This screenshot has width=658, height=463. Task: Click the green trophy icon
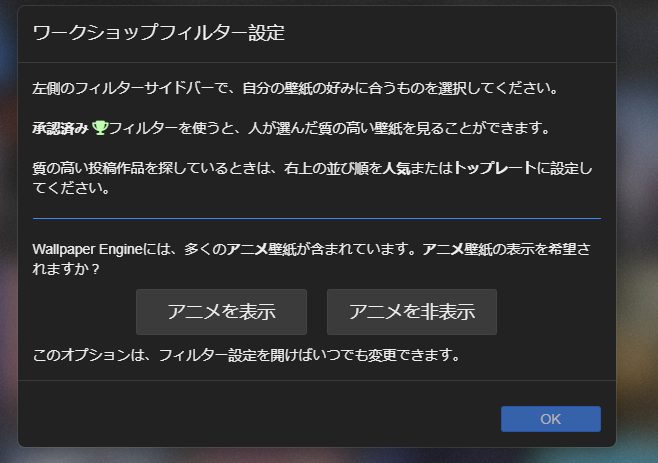[x=100, y=128]
